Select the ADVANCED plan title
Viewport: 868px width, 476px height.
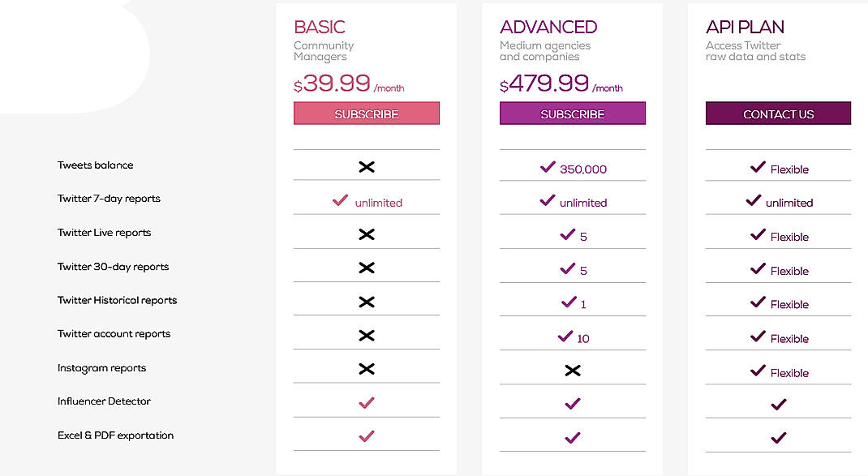[548, 28]
